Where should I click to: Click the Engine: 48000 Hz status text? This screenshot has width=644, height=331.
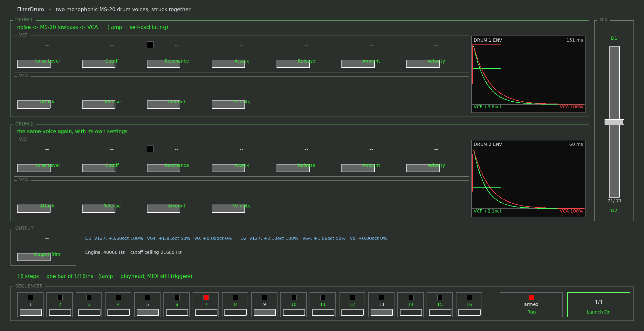click(x=105, y=252)
